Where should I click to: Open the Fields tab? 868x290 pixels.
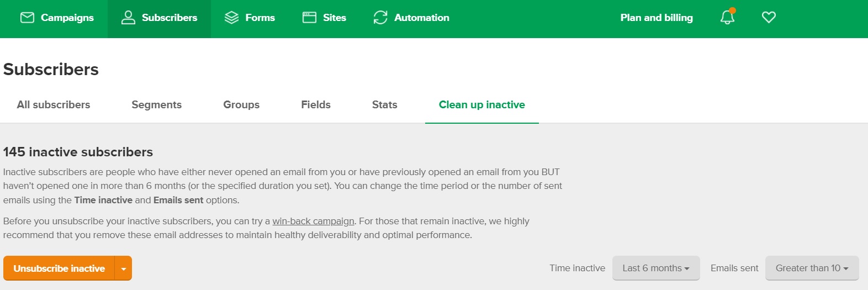(316, 105)
